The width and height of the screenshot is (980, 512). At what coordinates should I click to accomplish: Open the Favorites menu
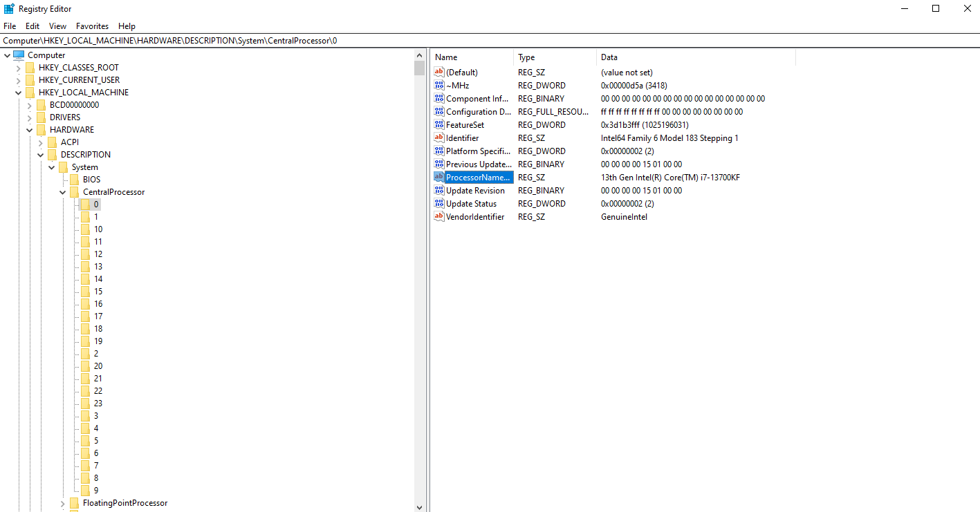92,26
